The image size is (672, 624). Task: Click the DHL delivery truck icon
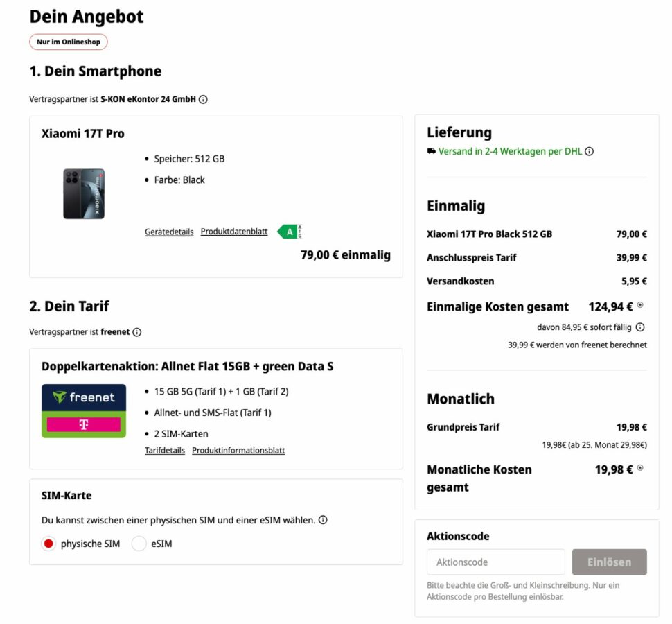[431, 151]
